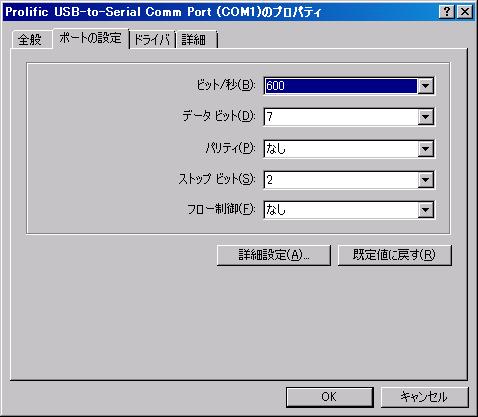
Task: Close the COM1 properties dialog
Action: coord(464,12)
